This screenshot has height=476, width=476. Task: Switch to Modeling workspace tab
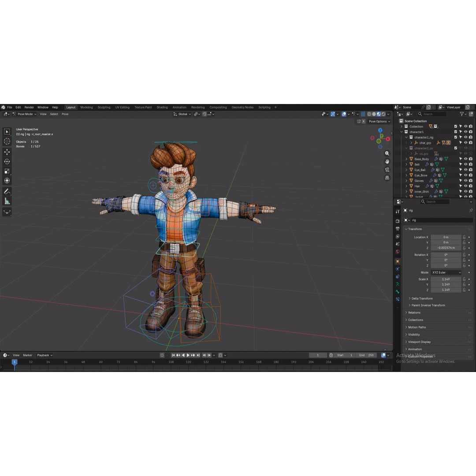pos(86,107)
